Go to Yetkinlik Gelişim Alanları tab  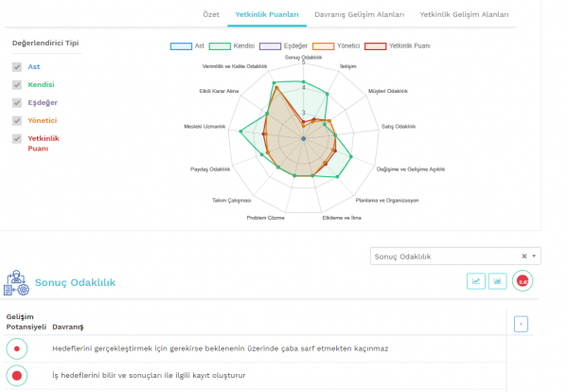(464, 15)
